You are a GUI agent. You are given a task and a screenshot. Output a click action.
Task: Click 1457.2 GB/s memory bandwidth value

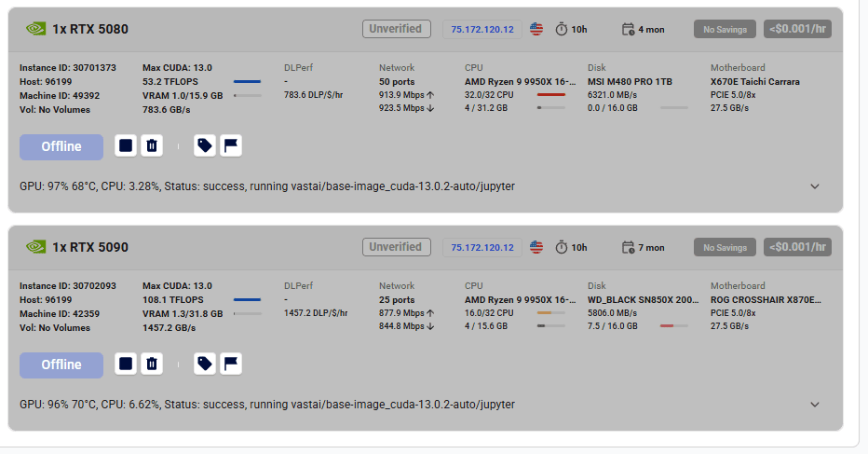(x=169, y=327)
